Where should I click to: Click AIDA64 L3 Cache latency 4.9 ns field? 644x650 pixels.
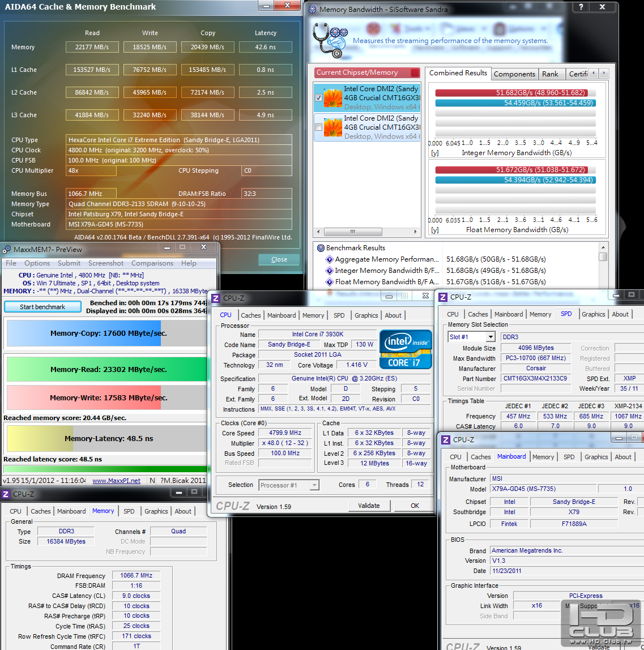tap(266, 115)
